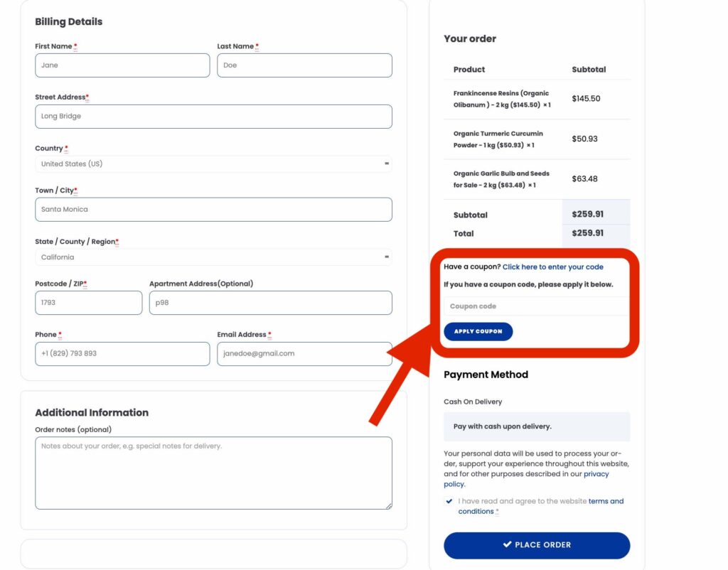Click the Phone number field
Image resolution: width=728 pixels, height=570 pixels.
click(122, 353)
